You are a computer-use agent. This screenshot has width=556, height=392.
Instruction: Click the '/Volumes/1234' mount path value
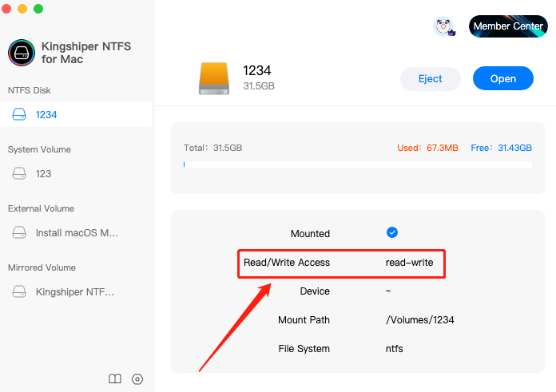pos(420,320)
